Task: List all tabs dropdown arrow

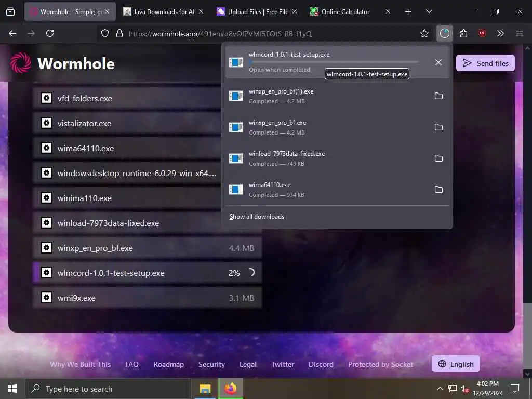Action: point(429,11)
